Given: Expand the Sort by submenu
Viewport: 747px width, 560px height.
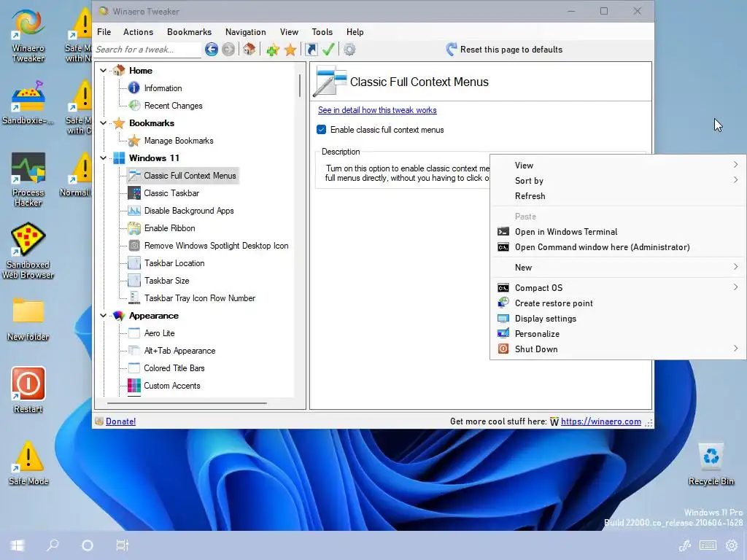Looking at the screenshot, I should pyautogui.click(x=618, y=181).
